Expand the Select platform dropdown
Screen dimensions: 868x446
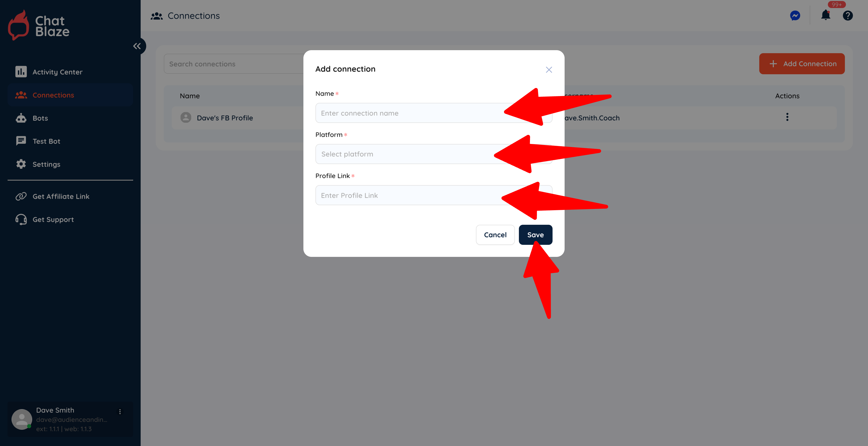(434, 154)
